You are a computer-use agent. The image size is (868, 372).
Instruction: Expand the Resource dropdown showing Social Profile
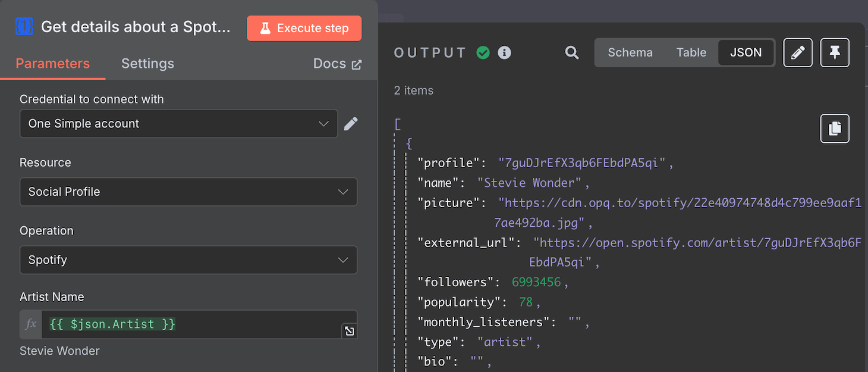tap(188, 192)
